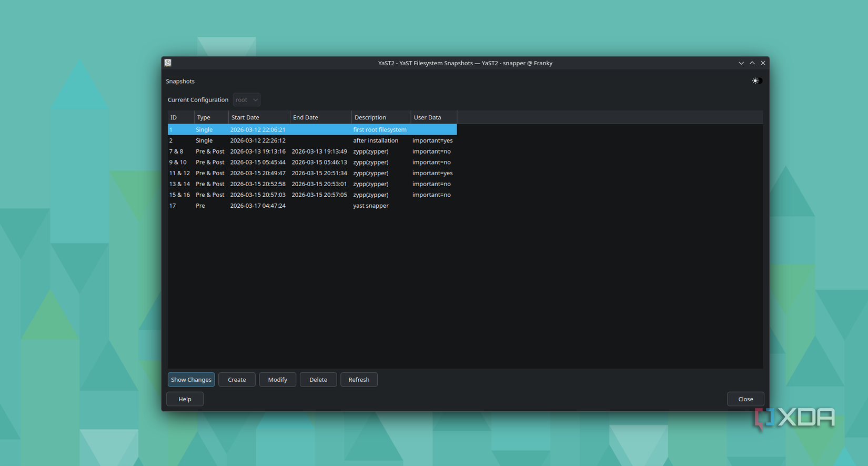Click the YaST window icon in title bar
Image resolution: width=868 pixels, height=466 pixels.
tap(168, 63)
